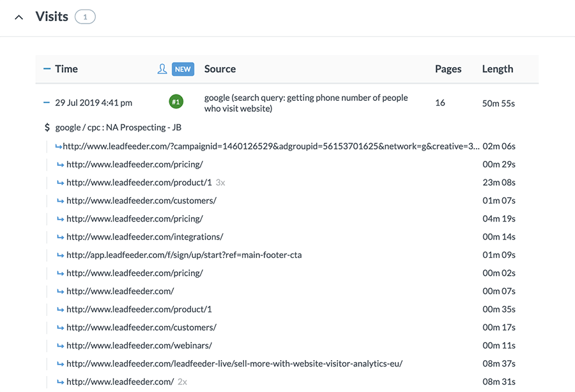This screenshot has width=575, height=392.
Task: Click the 01m 09s duration value
Action: coord(499,255)
